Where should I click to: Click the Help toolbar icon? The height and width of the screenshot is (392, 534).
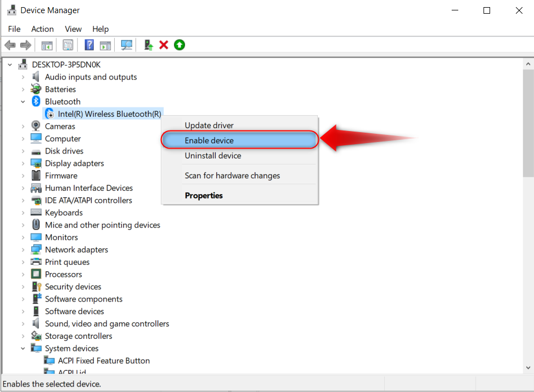(89, 45)
